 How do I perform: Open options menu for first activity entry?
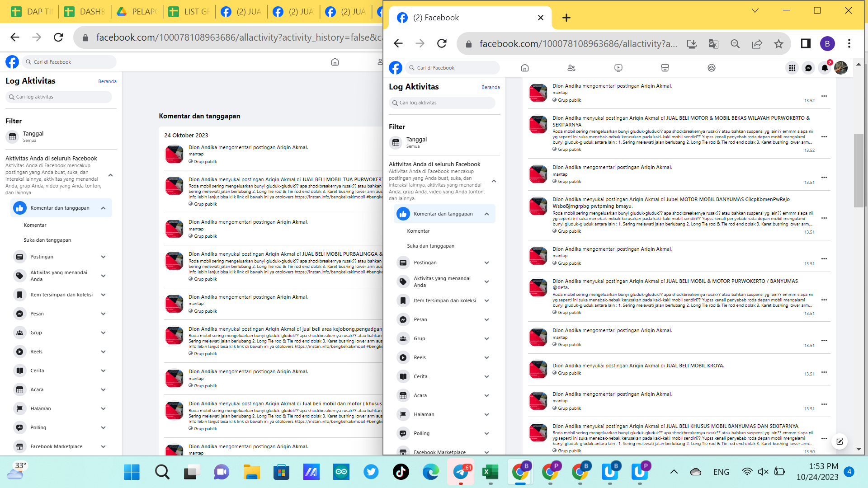824,96
